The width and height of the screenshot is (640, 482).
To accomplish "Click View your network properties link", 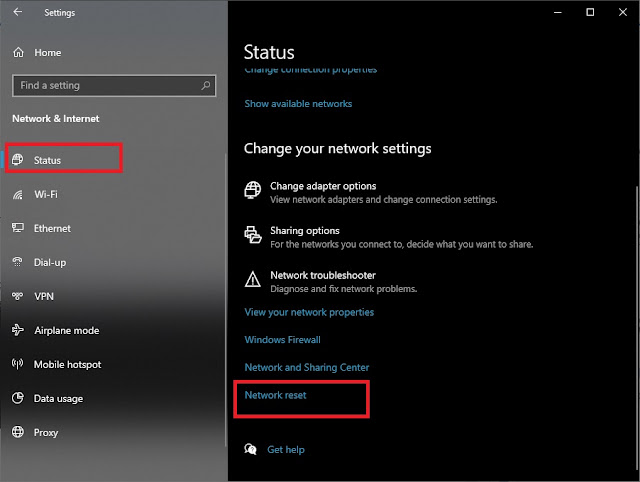I will 309,312.
